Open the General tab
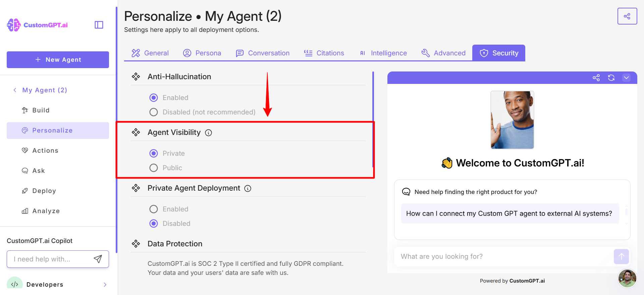 pos(150,53)
